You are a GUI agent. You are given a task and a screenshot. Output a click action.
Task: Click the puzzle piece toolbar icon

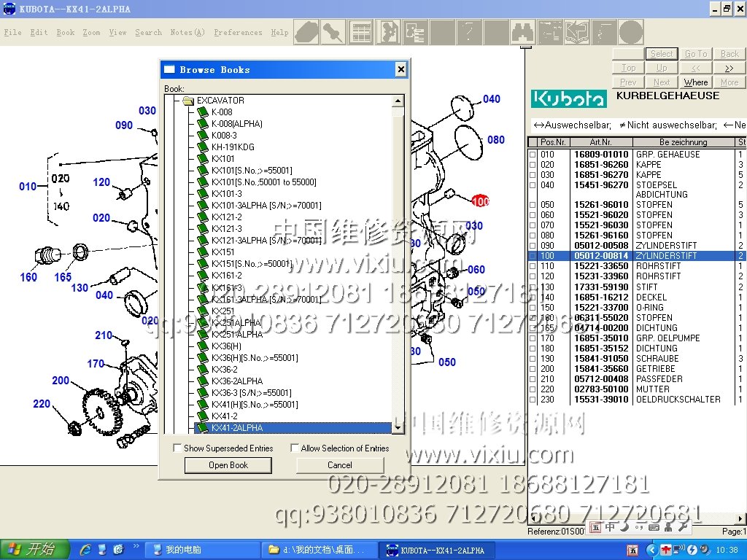point(388,33)
